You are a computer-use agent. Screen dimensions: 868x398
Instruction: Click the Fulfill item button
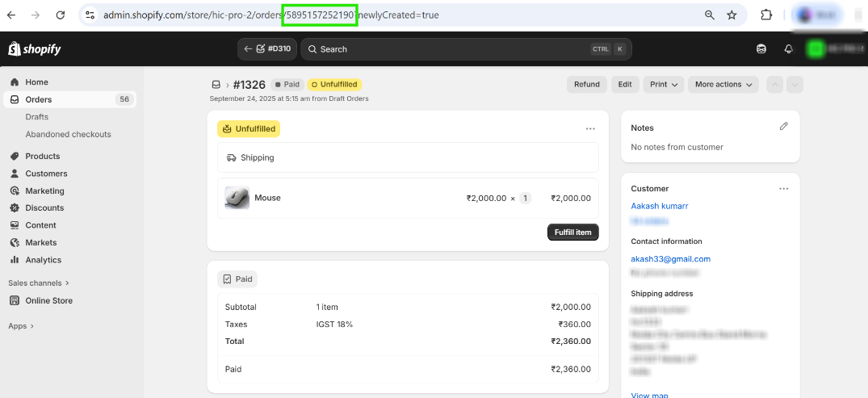coord(572,233)
